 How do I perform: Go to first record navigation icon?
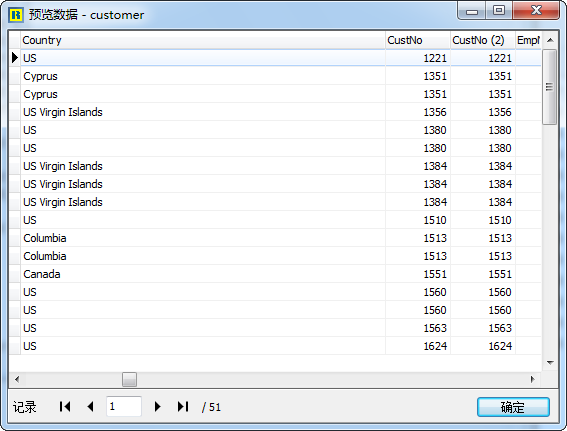click(65, 407)
